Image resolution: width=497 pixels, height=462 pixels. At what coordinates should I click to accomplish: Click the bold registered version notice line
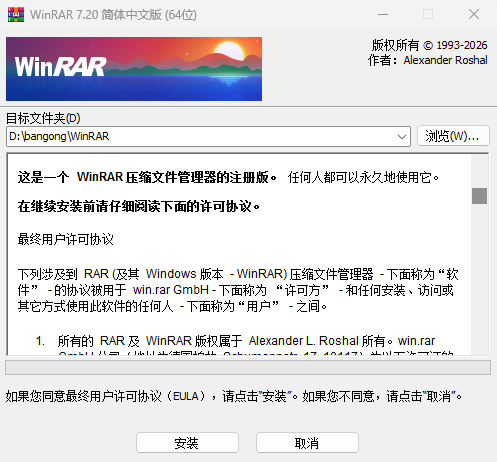click(147, 177)
